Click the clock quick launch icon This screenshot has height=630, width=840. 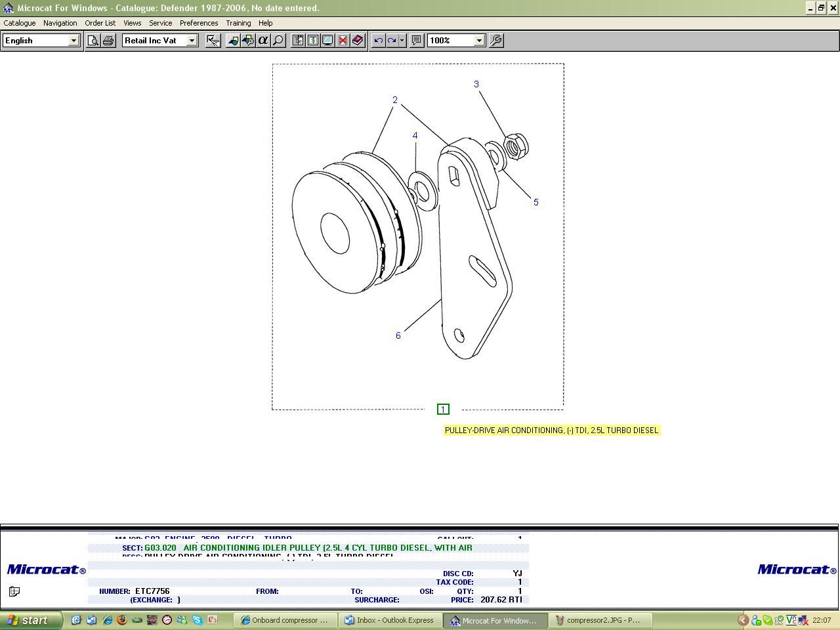tap(167, 619)
